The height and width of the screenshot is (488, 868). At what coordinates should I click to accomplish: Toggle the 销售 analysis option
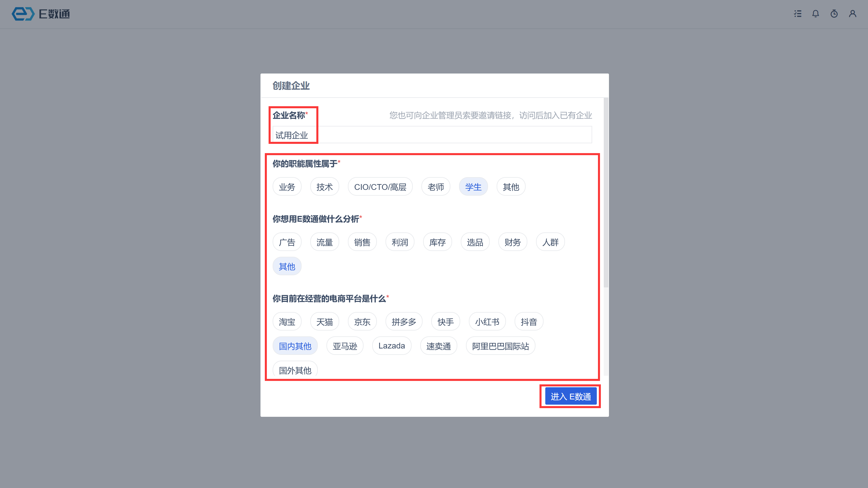pyautogui.click(x=362, y=242)
